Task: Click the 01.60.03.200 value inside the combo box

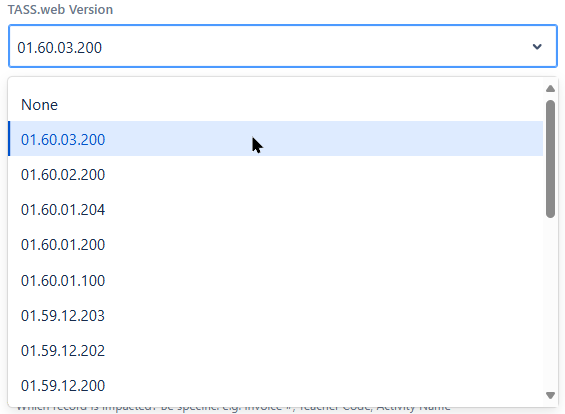Action: pos(60,48)
